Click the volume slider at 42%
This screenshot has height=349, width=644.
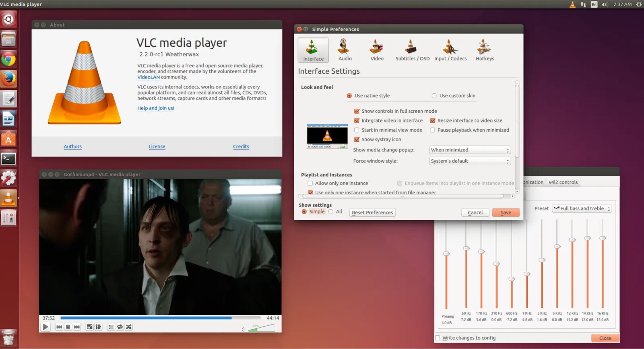point(262,328)
